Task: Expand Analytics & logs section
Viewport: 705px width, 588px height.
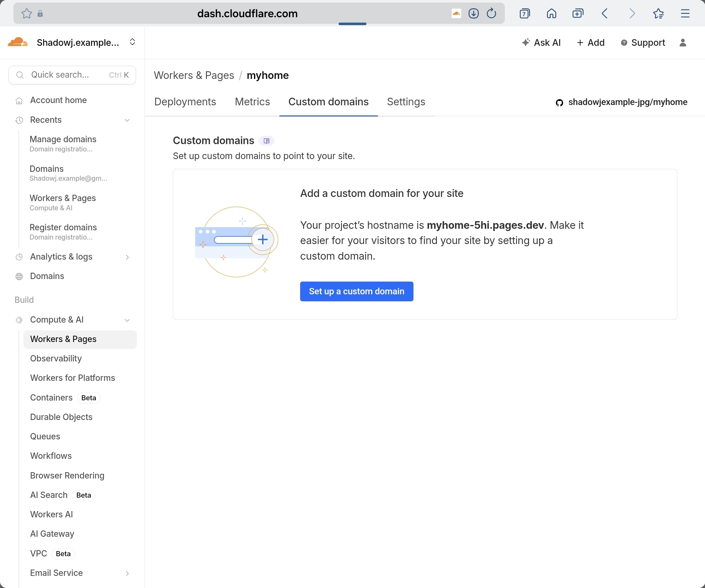Action: click(x=127, y=257)
